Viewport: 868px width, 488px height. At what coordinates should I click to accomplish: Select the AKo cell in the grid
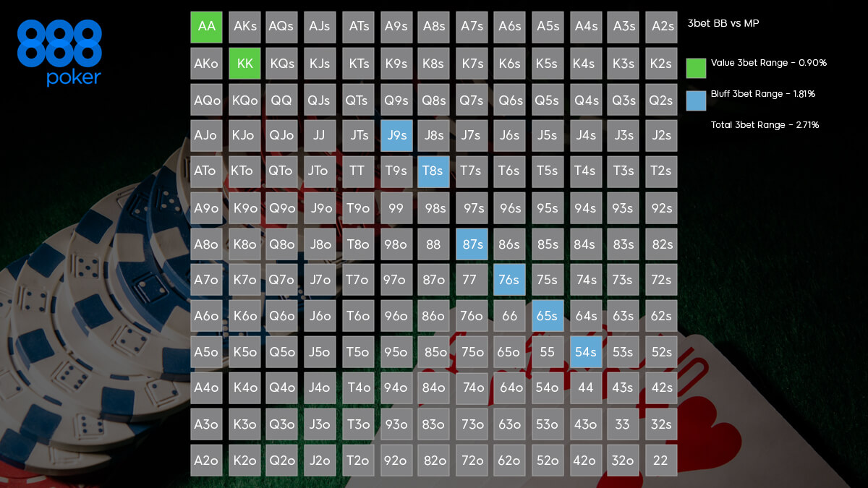coord(206,63)
